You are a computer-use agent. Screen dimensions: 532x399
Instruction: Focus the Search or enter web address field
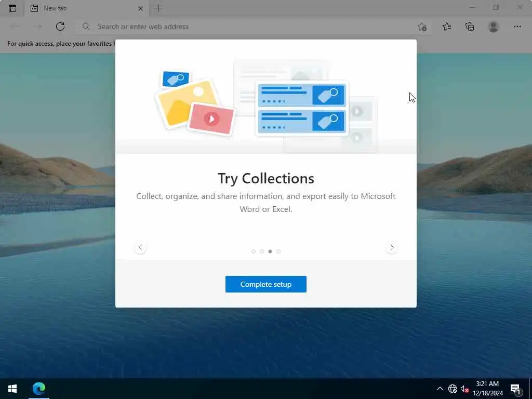[x=253, y=26]
